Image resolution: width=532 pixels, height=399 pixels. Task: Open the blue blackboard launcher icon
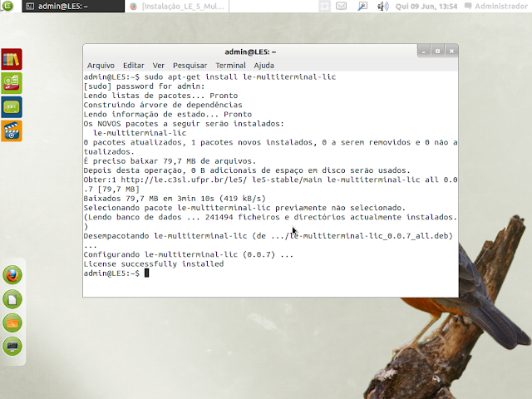pyautogui.click(x=12, y=107)
